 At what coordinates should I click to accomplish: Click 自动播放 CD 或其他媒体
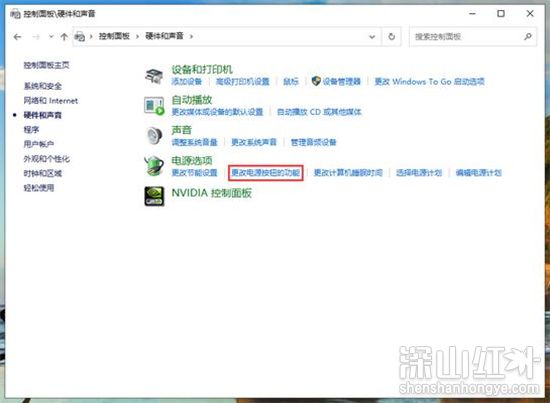[x=319, y=112]
